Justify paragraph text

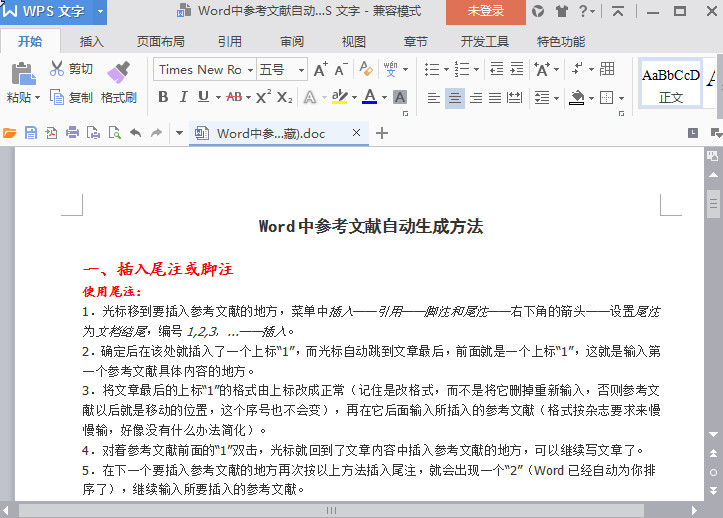pos(495,98)
